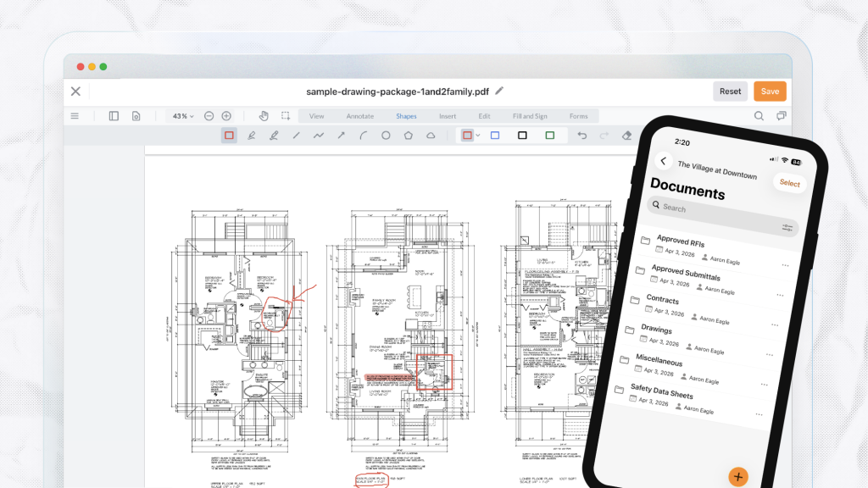Click the red highlighted text note annotation
Viewport: 868px width, 488px height.
coord(390,378)
